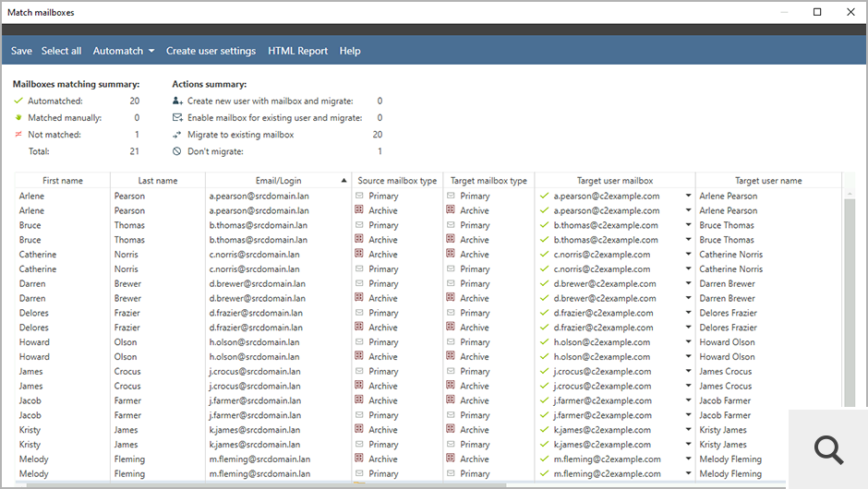Open the Help menu
This screenshot has width=868, height=489.
point(350,51)
